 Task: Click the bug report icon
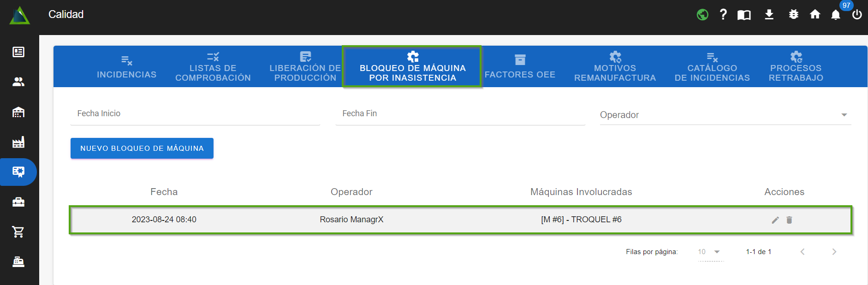[793, 15]
